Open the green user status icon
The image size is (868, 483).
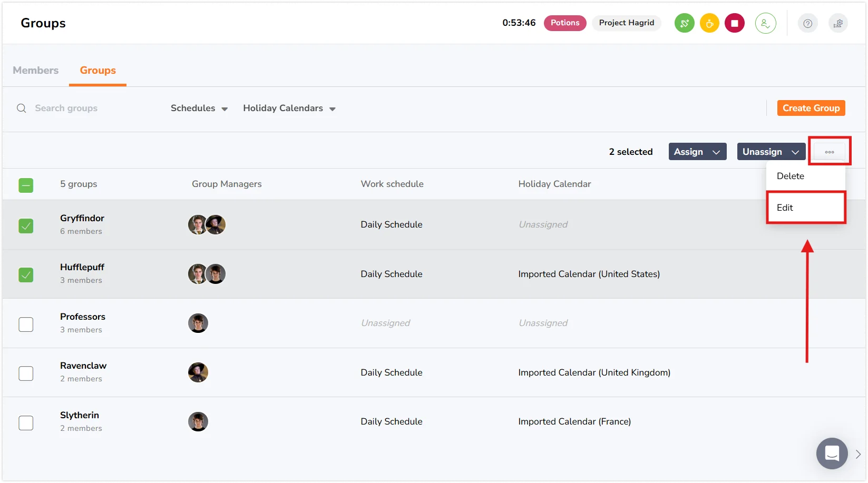coord(765,23)
